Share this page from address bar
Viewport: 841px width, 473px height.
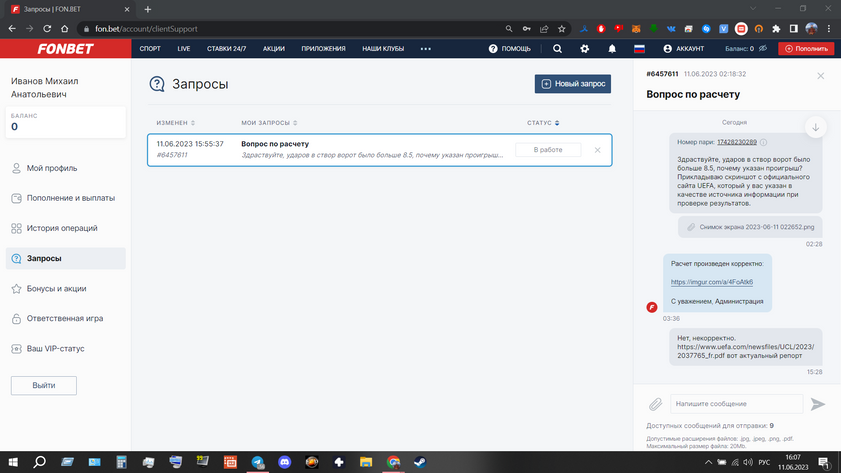(x=544, y=29)
